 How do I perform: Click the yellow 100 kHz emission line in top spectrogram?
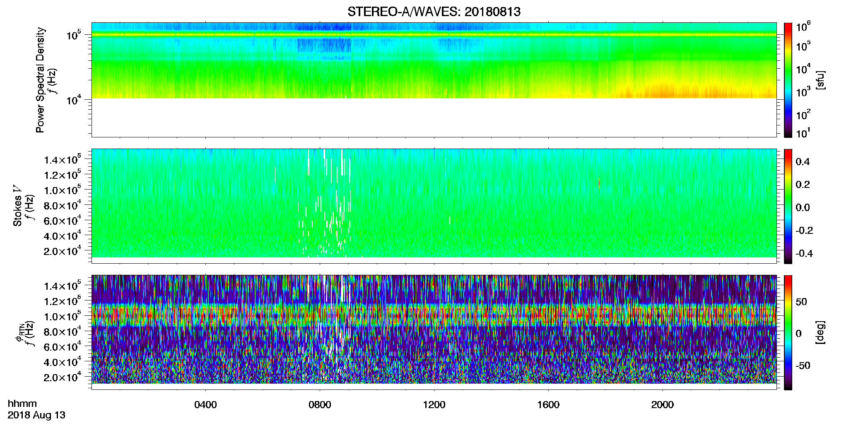point(434,35)
